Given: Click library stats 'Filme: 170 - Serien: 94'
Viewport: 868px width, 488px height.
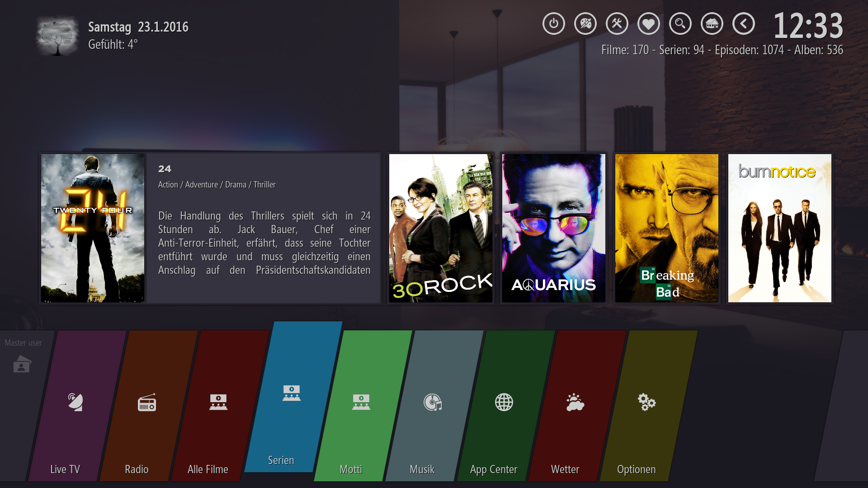Looking at the screenshot, I should tap(653, 50).
